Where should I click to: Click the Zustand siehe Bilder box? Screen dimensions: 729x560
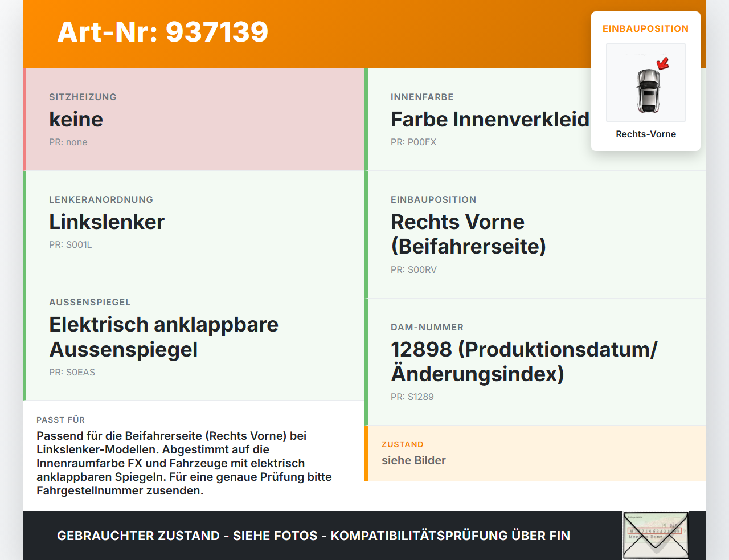535,453
